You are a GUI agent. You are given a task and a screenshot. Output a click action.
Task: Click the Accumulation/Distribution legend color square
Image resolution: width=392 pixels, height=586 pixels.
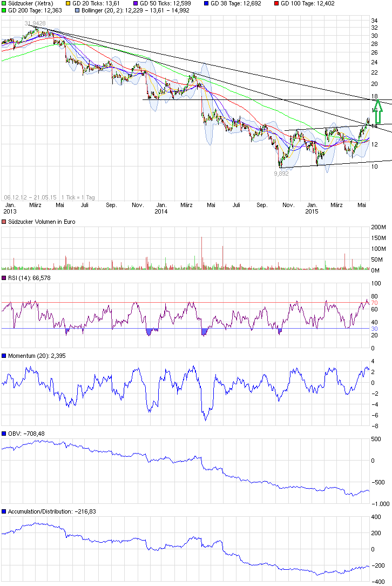4,511
